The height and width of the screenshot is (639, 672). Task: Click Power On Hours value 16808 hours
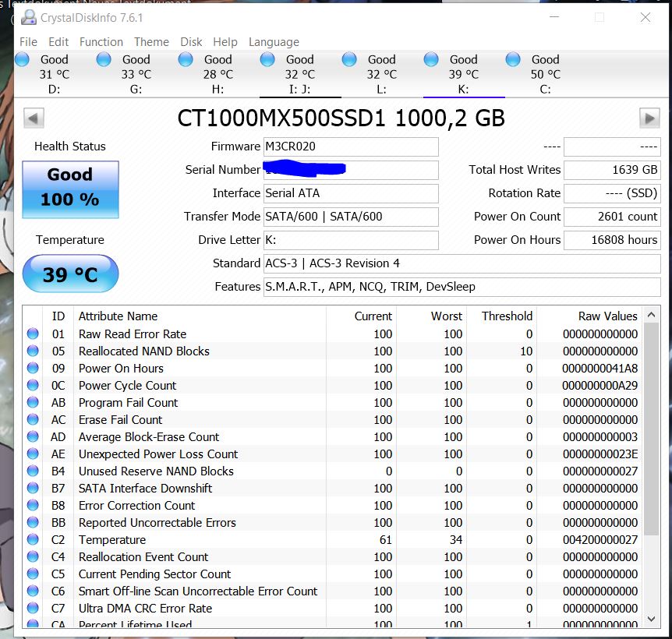tap(612, 240)
